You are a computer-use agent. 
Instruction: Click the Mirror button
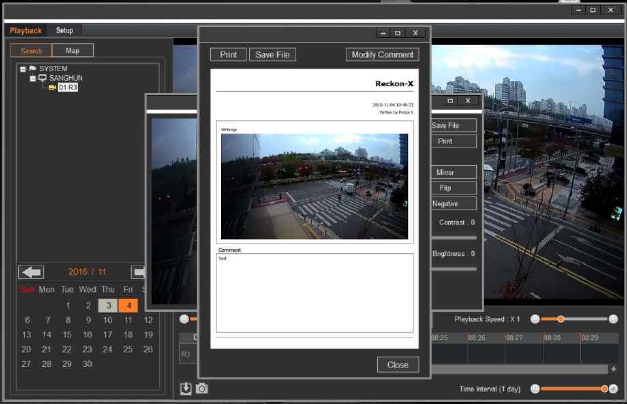(454, 172)
